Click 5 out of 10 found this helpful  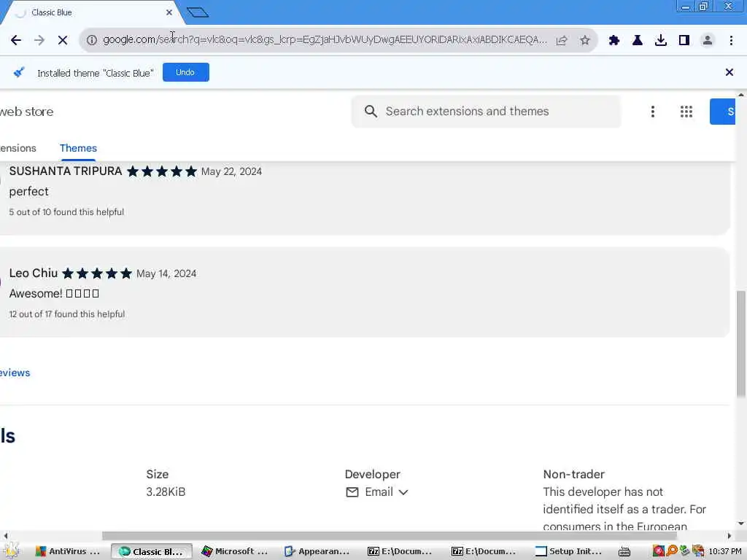click(x=66, y=212)
